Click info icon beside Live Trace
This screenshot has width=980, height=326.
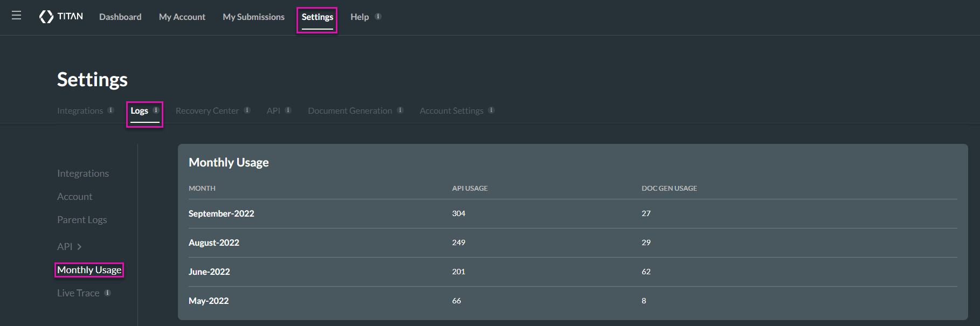tap(108, 293)
